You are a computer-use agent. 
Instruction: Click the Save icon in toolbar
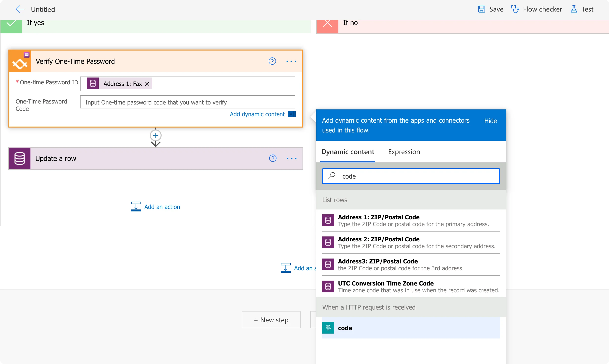[481, 9]
